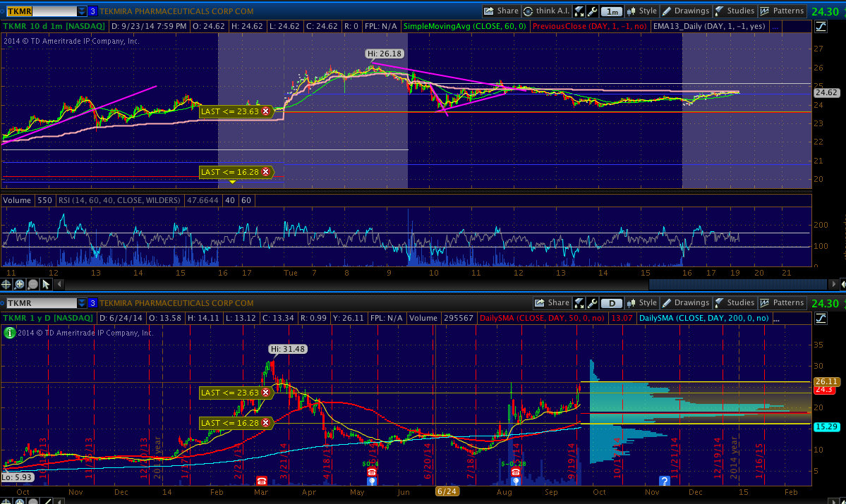Zoom in using the magnifier plus icon
846x504 pixels.
[x=20, y=284]
